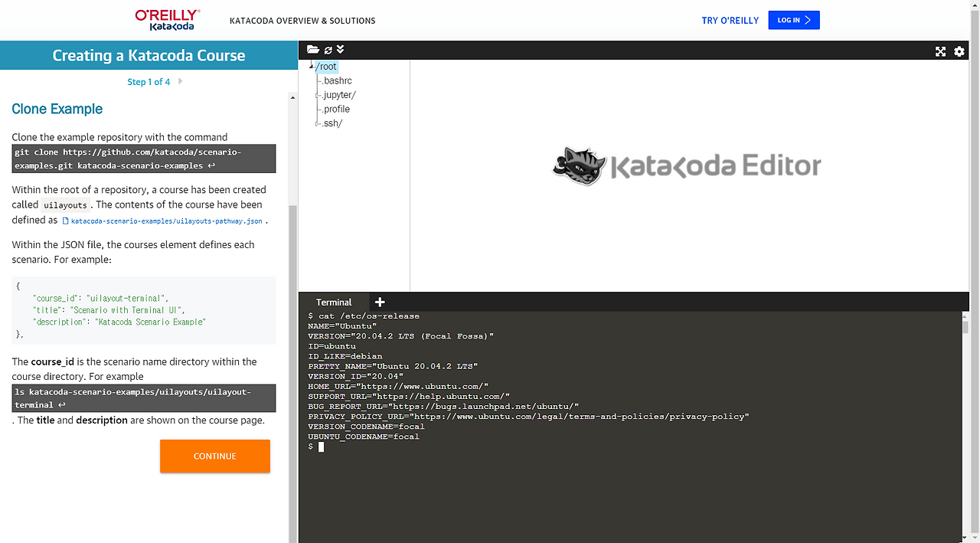Viewport: 980px width, 543px height.
Task: Expand the .jupyter/ folder
Action: coord(317,95)
